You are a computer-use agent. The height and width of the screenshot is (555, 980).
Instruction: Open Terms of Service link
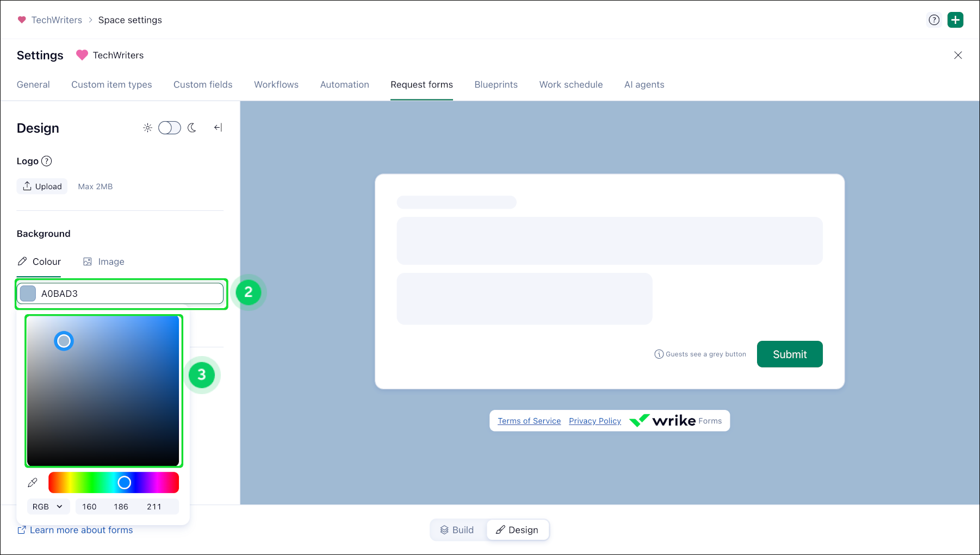point(529,421)
